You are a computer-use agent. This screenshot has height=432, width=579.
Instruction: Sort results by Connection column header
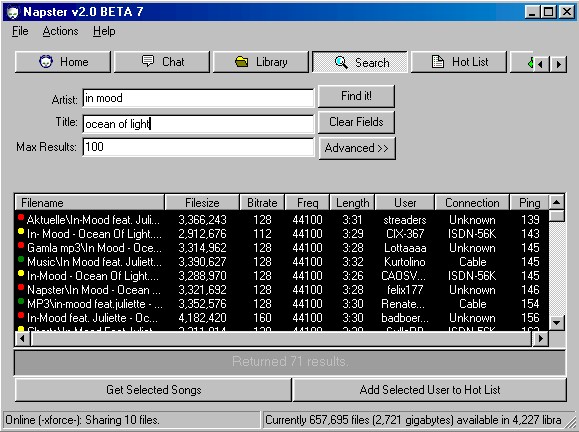coord(472,203)
